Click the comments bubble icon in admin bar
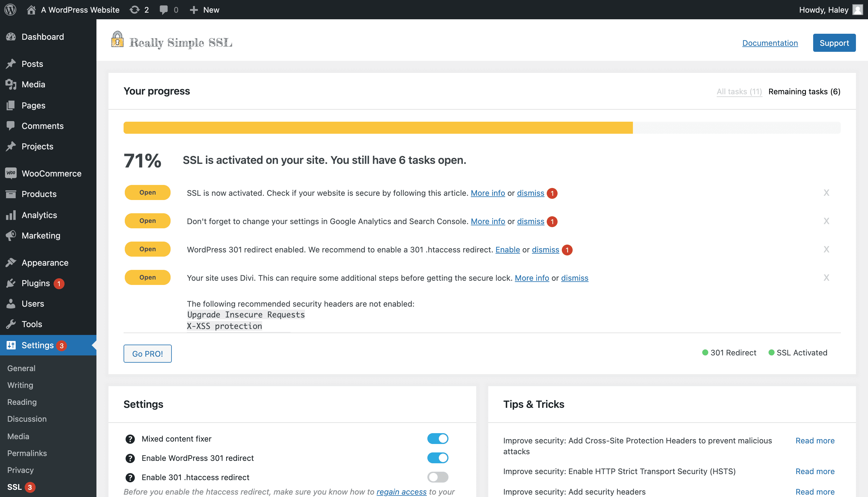 click(164, 10)
